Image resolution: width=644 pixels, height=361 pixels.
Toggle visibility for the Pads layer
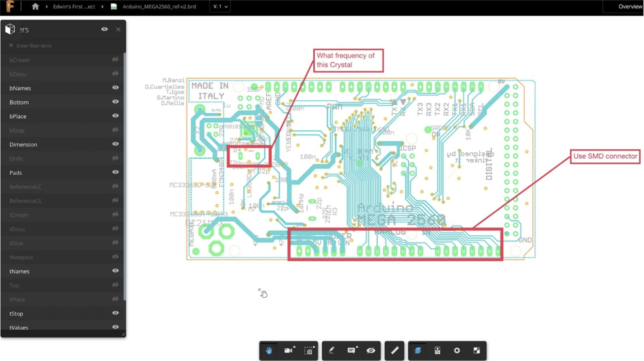115,172
